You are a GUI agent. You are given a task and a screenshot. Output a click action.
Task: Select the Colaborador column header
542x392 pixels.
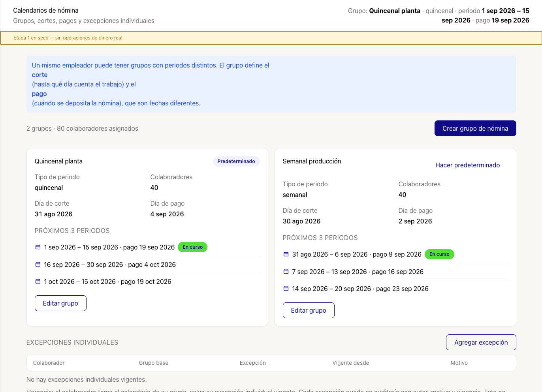click(x=49, y=363)
